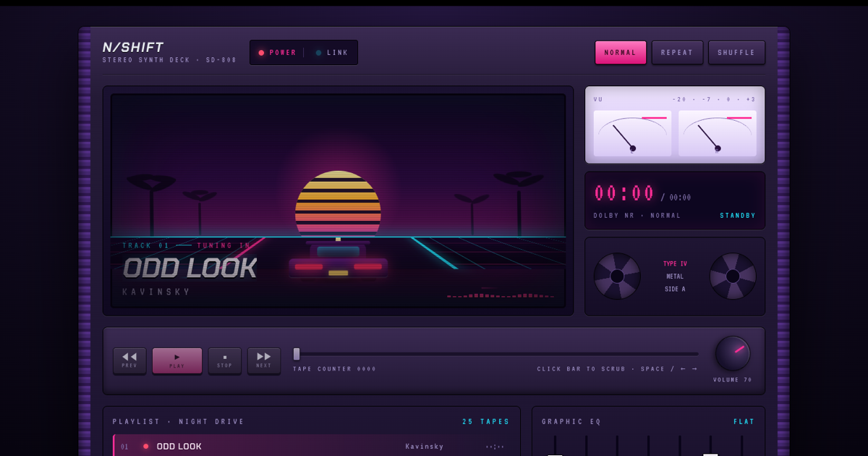This screenshot has width=868, height=456.
Task: Click the TYPE IV tape label
Action: 675,263
